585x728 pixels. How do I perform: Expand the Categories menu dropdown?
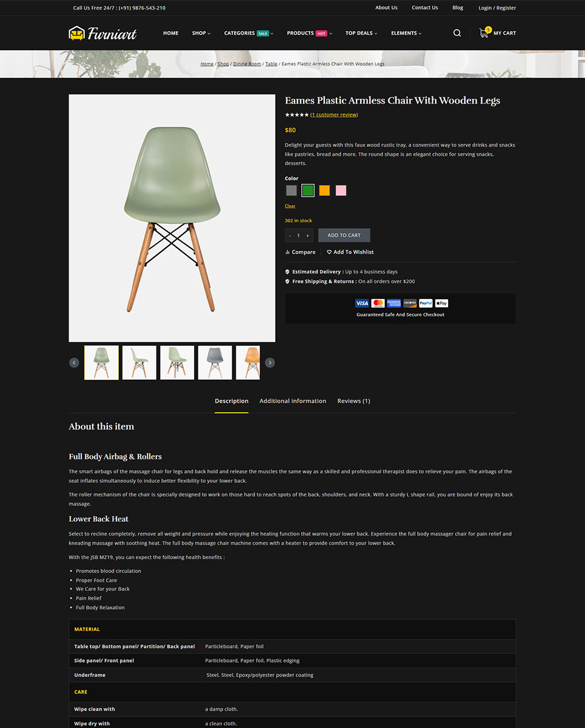click(x=249, y=33)
